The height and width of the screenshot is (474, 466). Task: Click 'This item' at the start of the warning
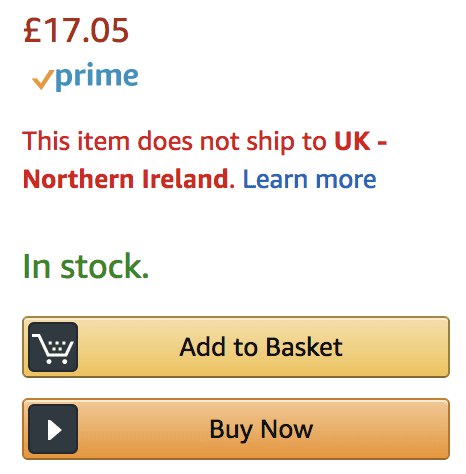click(x=76, y=141)
